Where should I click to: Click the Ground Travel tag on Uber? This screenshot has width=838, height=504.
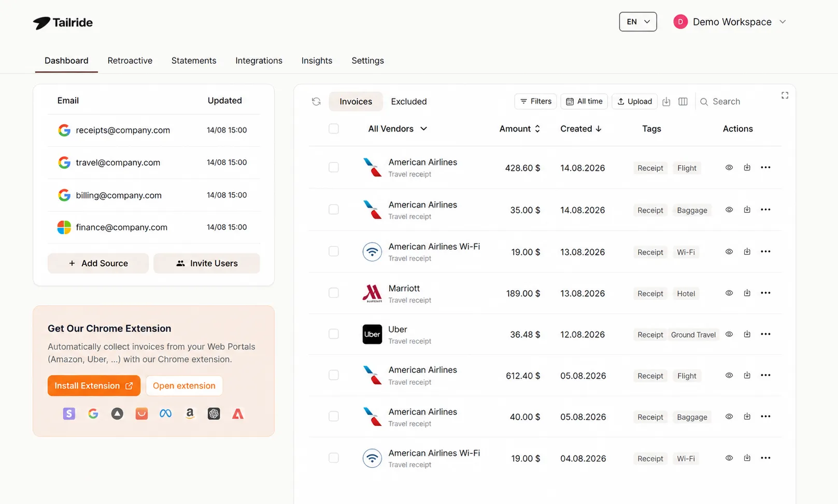pyautogui.click(x=693, y=335)
